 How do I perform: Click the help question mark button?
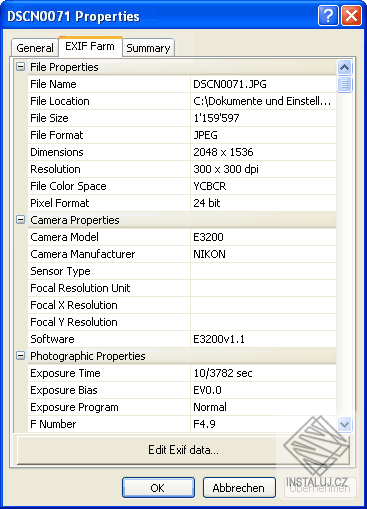click(328, 15)
